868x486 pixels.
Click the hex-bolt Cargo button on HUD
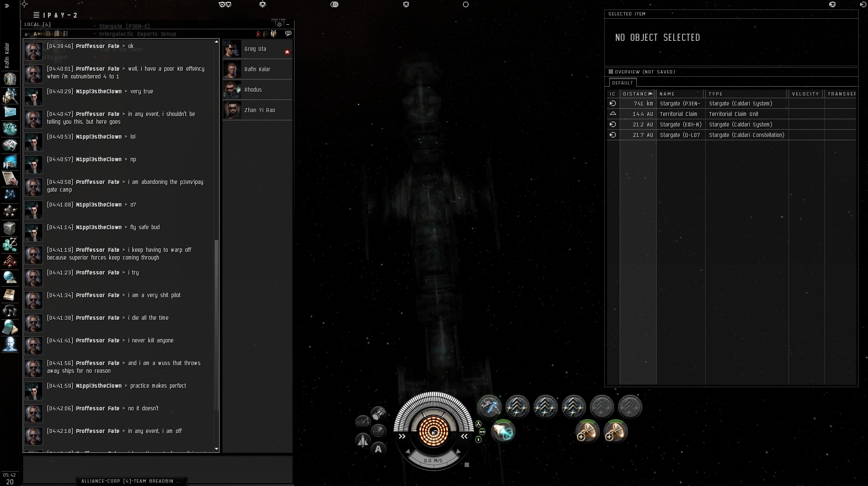pyautogui.click(x=378, y=413)
